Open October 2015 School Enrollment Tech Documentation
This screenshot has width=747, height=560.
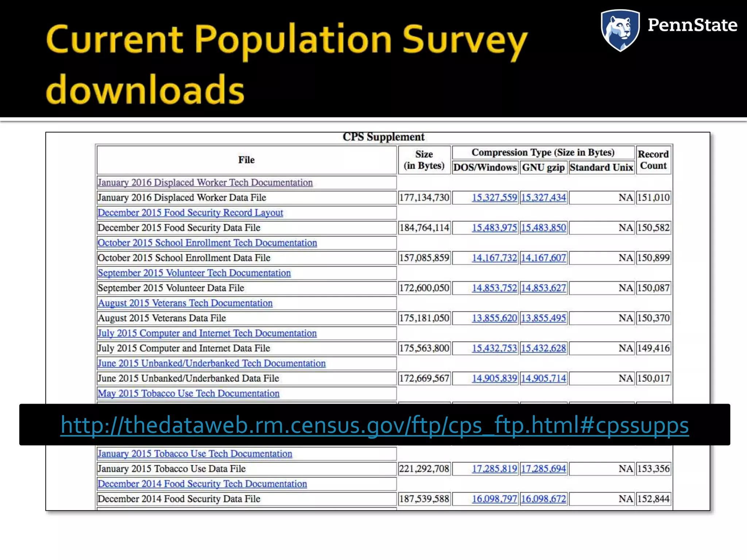[x=207, y=243]
